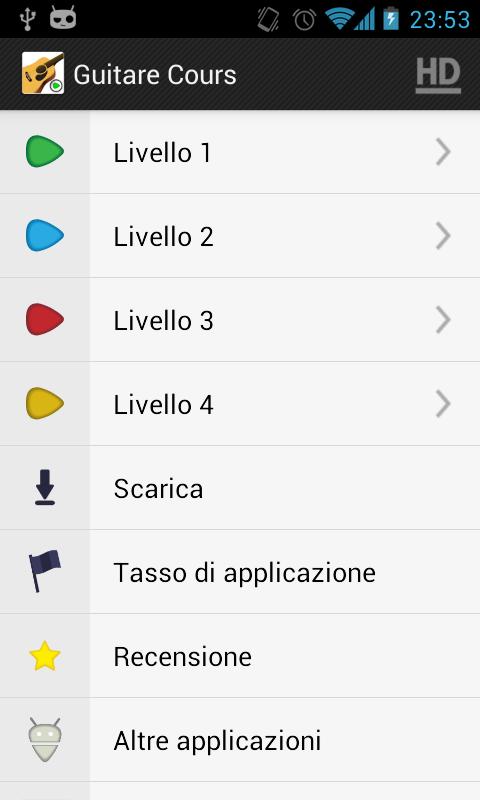
Task: Click the download arrow icon
Action: pyautogui.click(x=45, y=487)
